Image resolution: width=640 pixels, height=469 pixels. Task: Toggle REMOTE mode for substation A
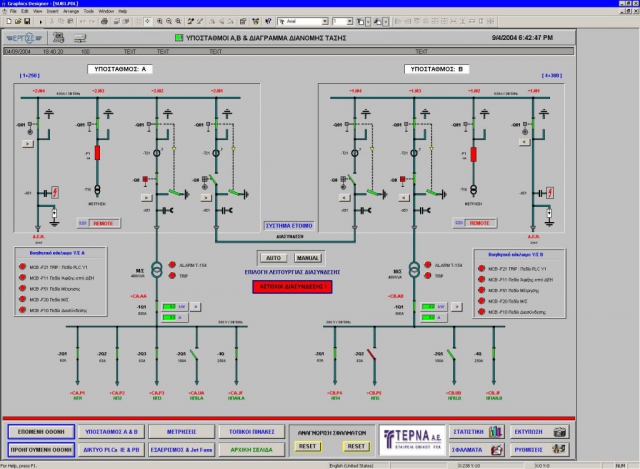tap(103, 223)
